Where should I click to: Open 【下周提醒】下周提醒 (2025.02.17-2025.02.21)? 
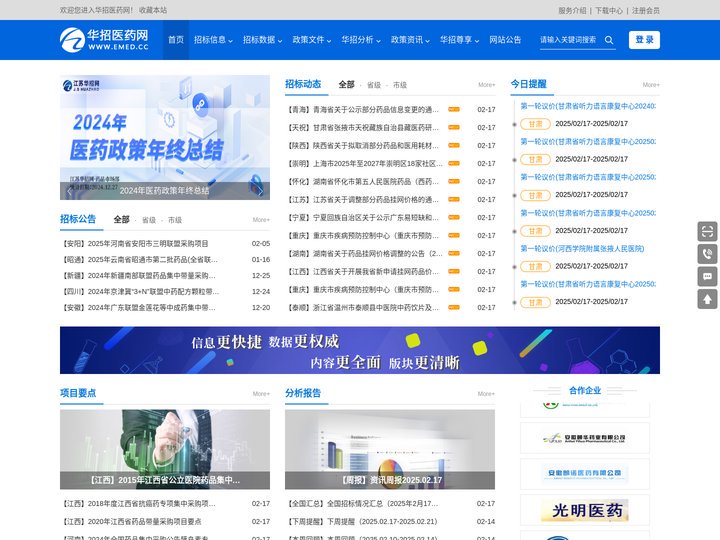tap(362, 522)
